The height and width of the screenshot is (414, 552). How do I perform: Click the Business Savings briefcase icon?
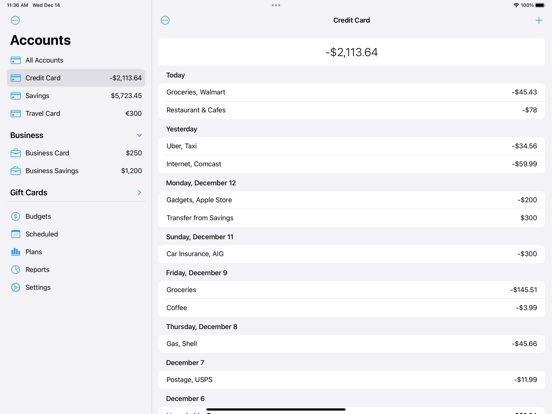(15, 171)
